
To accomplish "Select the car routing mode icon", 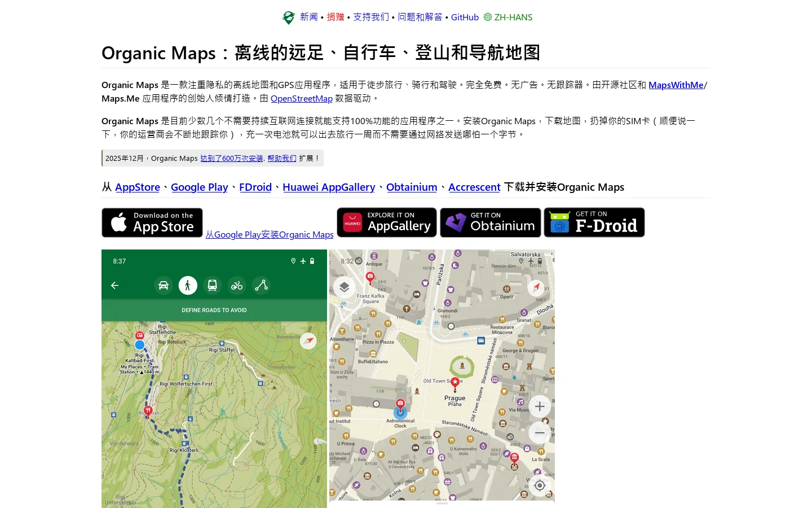I will 164,286.
